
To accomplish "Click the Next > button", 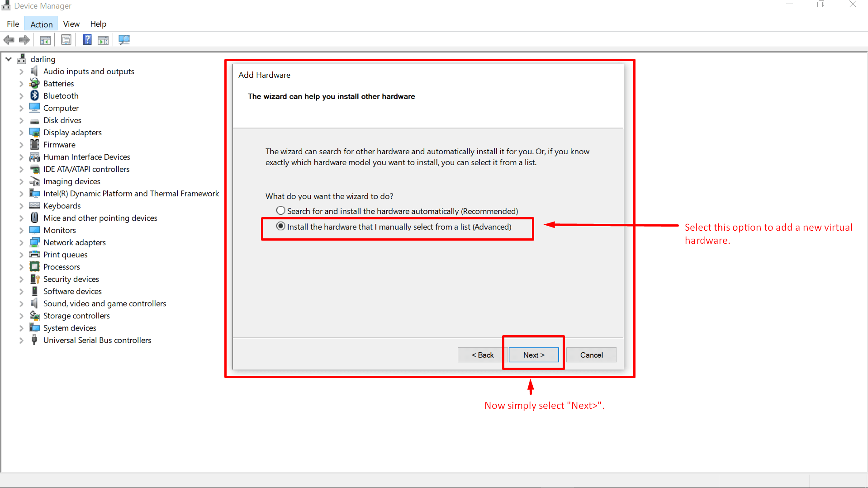I will (x=534, y=355).
